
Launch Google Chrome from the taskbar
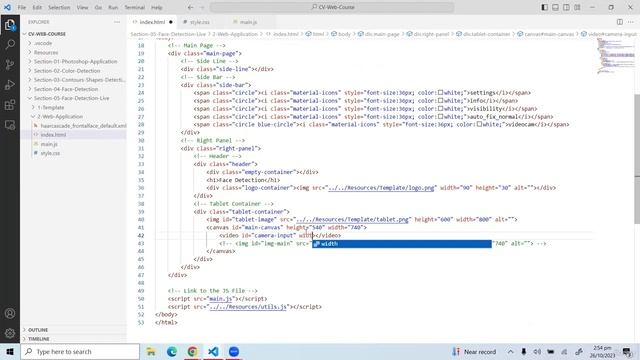click(x=192, y=351)
